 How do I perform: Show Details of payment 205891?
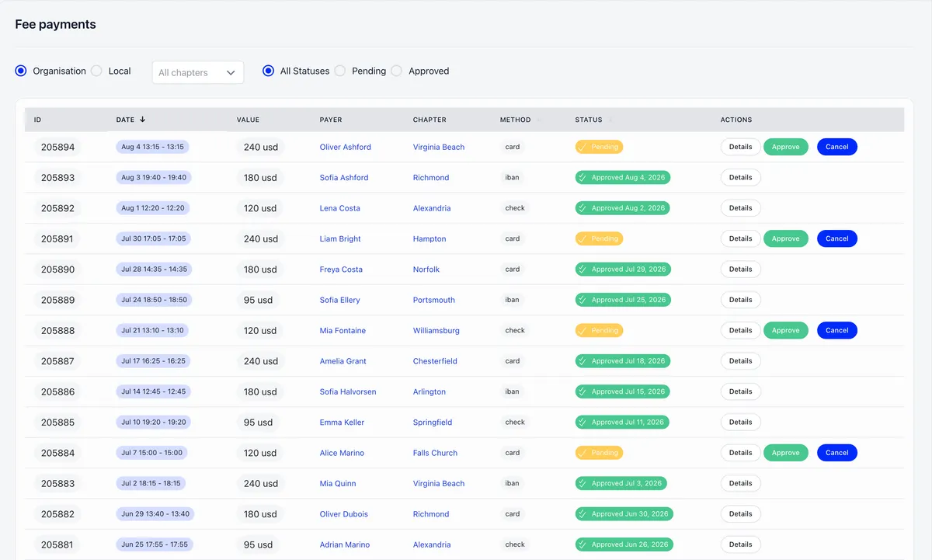click(x=740, y=238)
